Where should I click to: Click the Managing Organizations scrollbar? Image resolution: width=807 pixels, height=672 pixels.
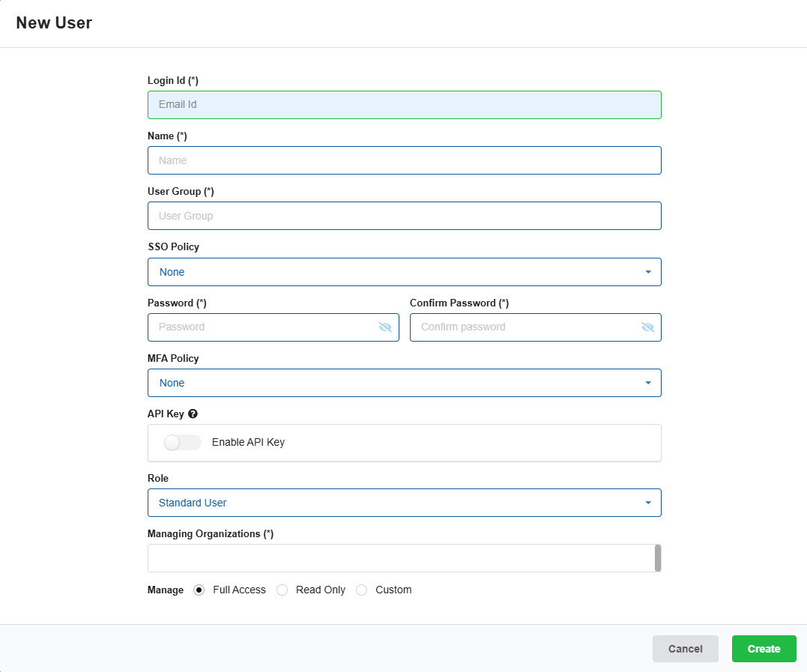click(658, 558)
